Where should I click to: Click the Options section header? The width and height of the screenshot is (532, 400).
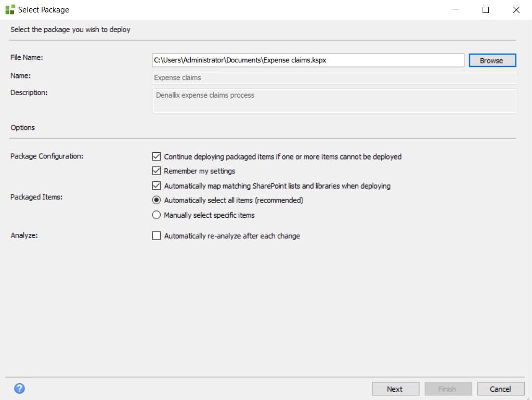coord(22,127)
